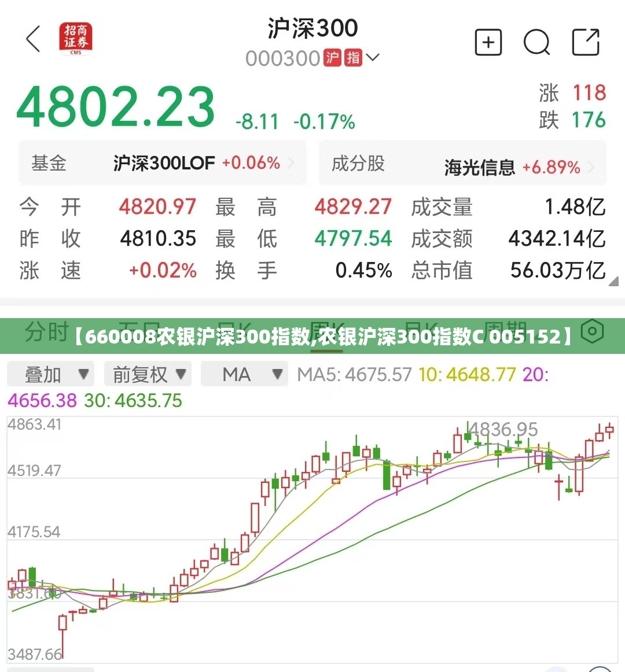Click the -8.11 point change

tap(258, 121)
